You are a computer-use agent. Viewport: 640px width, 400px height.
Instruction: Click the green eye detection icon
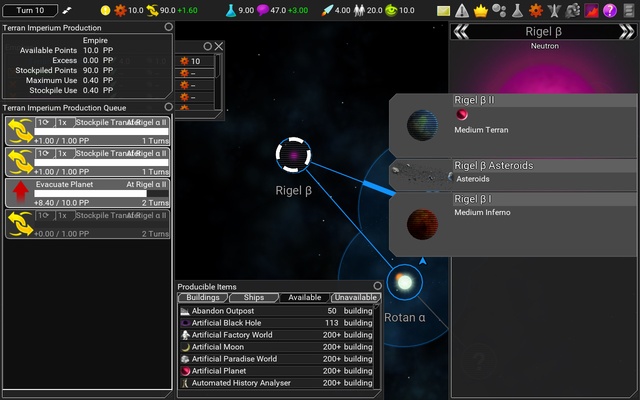(391, 11)
